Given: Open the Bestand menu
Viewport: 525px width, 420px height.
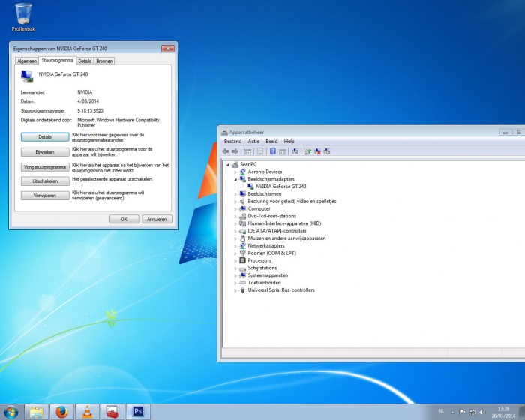Looking at the screenshot, I should pos(232,141).
